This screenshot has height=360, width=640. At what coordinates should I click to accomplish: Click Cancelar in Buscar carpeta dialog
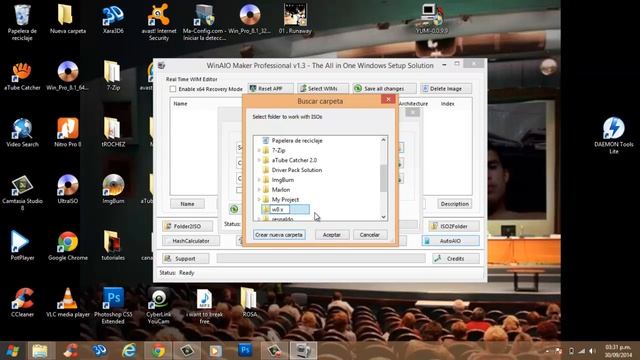(369, 235)
